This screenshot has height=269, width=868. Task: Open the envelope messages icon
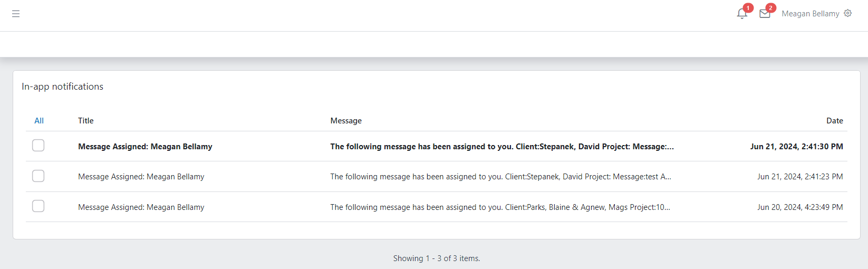(765, 14)
